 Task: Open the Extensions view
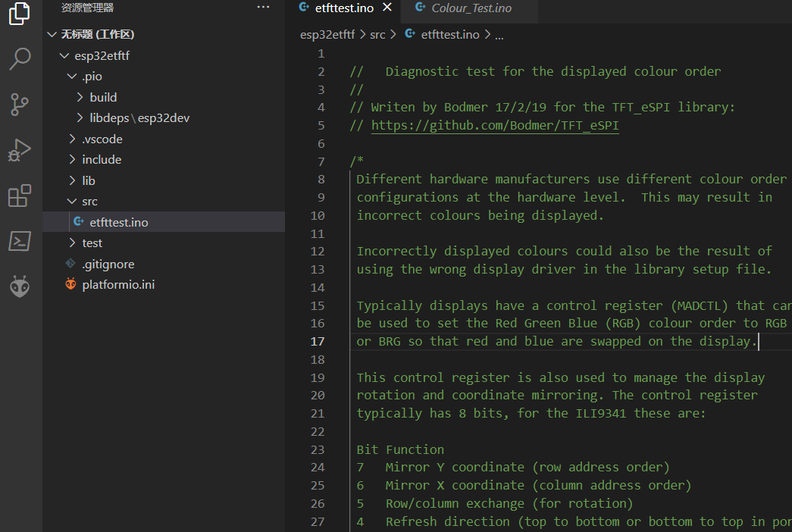20,196
